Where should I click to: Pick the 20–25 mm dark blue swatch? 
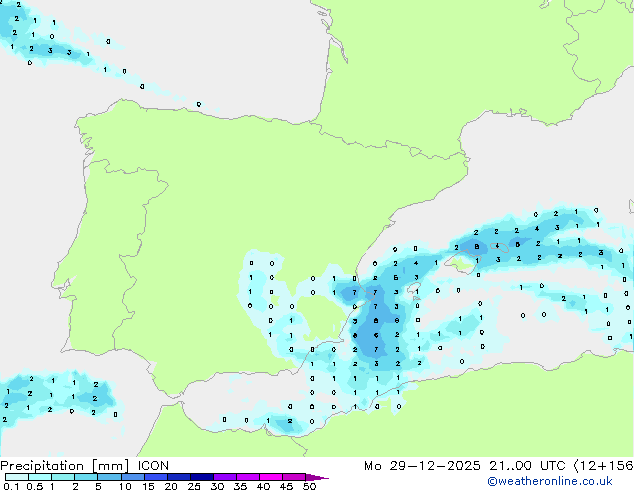coord(179,477)
